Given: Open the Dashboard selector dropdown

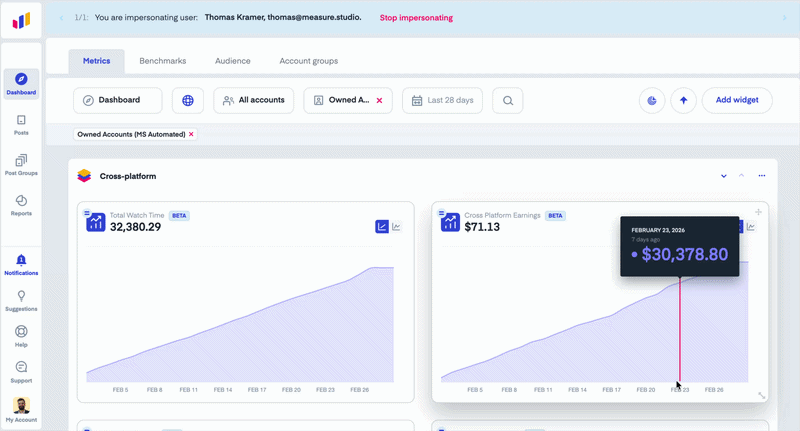Looking at the screenshot, I should 118,100.
